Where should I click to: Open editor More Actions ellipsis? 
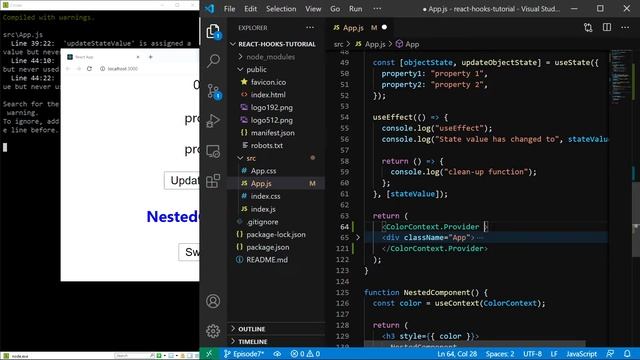[625, 27]
